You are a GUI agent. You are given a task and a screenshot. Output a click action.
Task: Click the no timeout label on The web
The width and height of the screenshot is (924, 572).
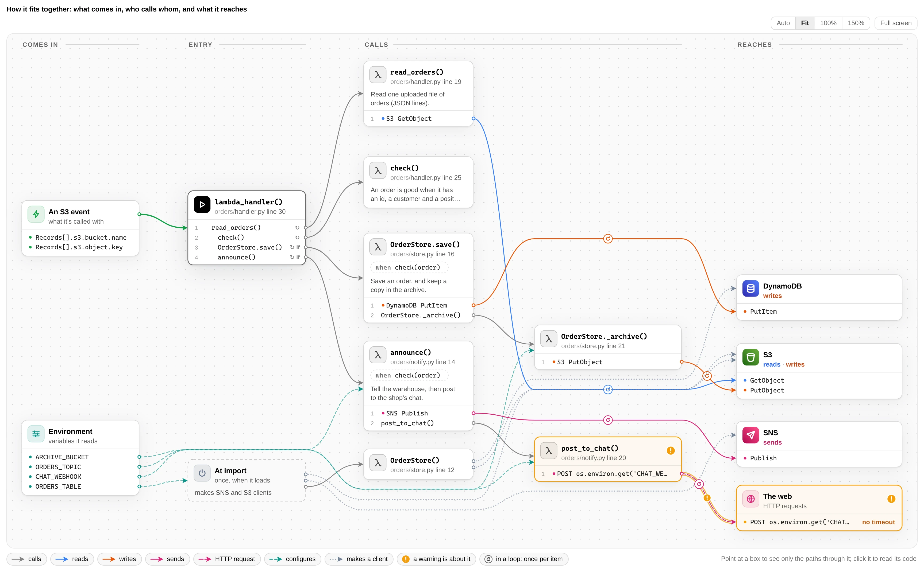point(878,522)
